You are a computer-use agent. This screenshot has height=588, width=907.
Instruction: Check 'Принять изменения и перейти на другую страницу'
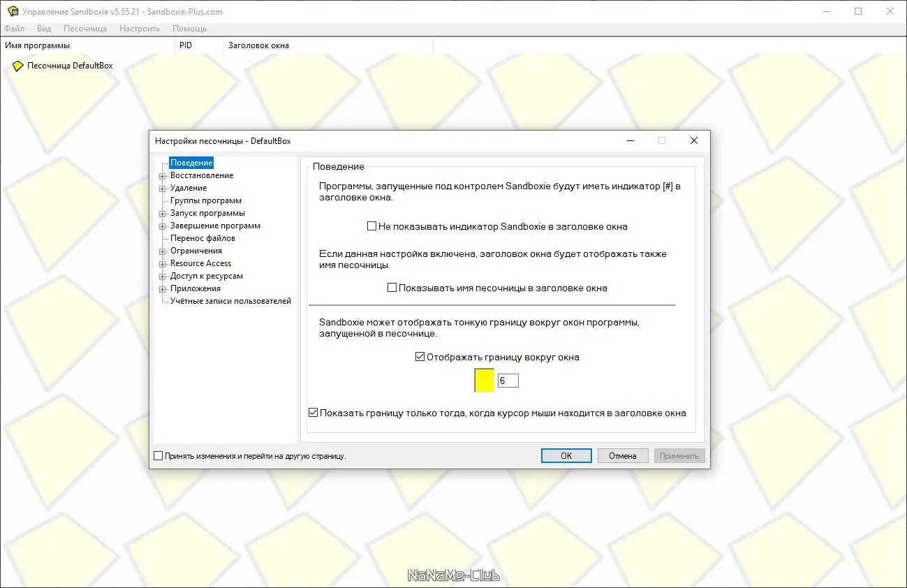[158, 456]
